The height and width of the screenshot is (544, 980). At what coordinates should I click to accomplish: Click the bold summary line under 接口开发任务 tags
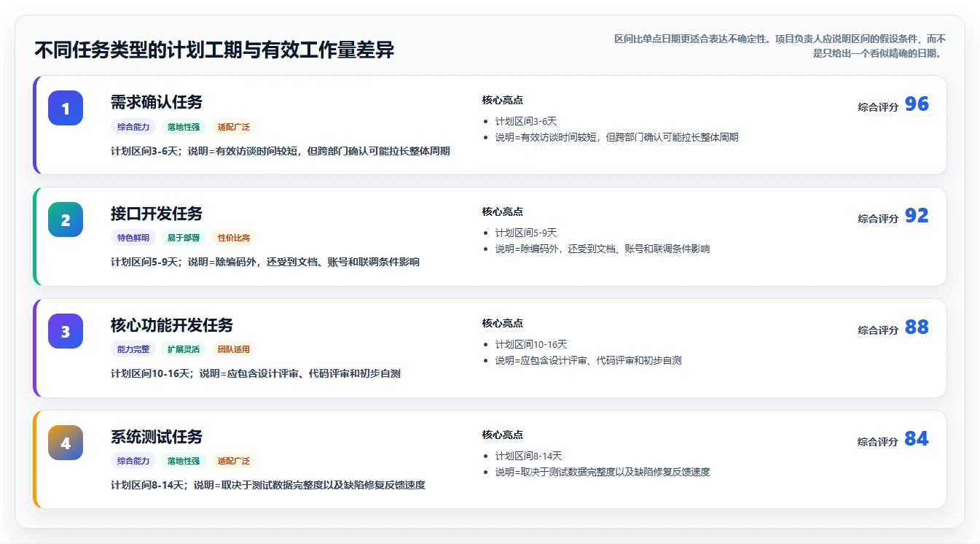coord(265,262)
